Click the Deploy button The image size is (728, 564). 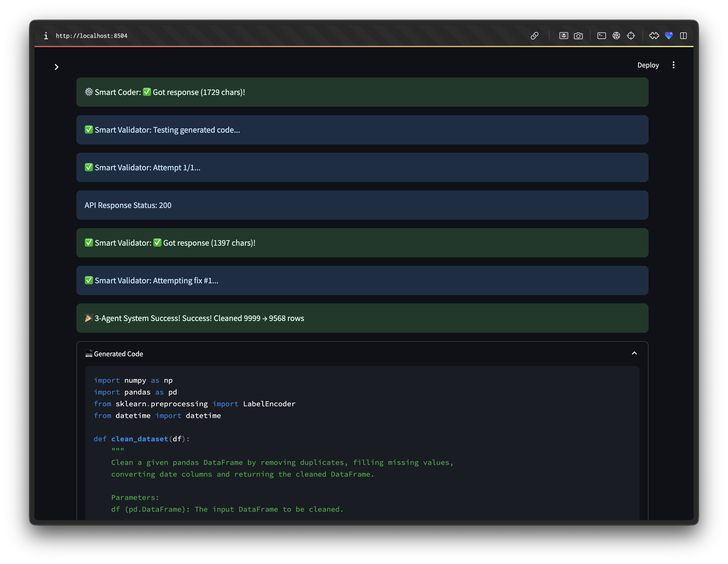pyautogui.click(x=648, y=65)
